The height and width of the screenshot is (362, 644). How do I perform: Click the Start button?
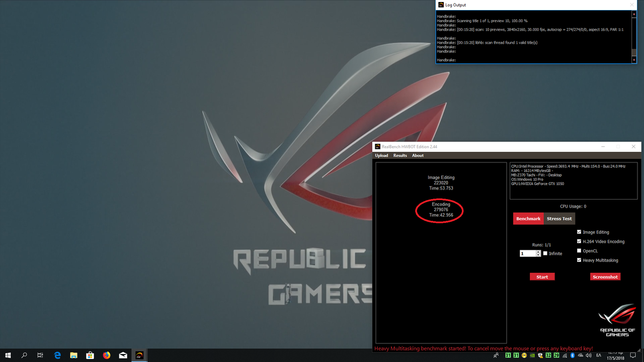tap(542, 277)
